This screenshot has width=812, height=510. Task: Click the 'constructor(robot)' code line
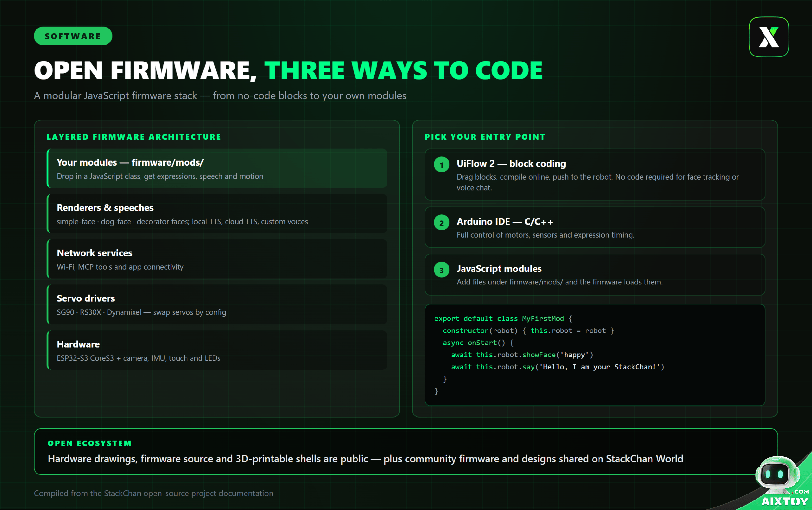click(528, 331)
